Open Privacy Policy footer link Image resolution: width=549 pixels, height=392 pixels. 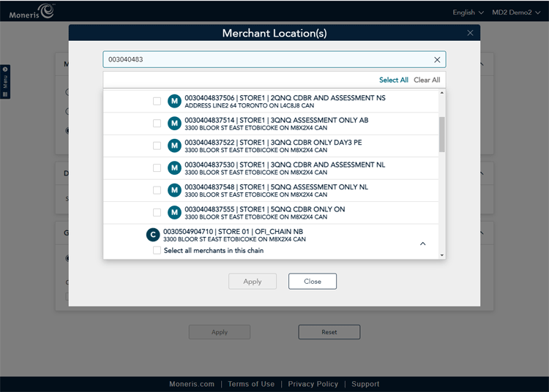(313, 384)
